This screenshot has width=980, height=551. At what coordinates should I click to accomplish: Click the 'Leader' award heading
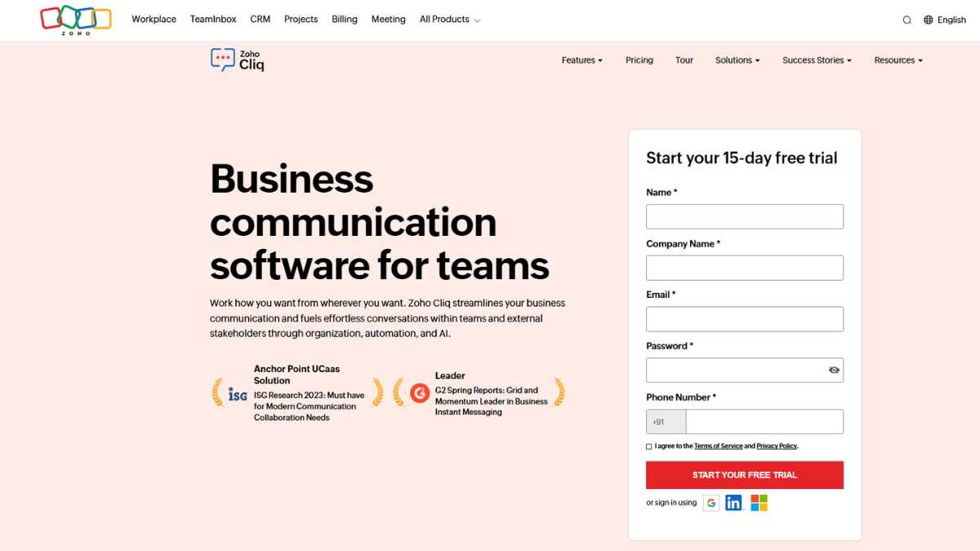(x=450, y=375)
